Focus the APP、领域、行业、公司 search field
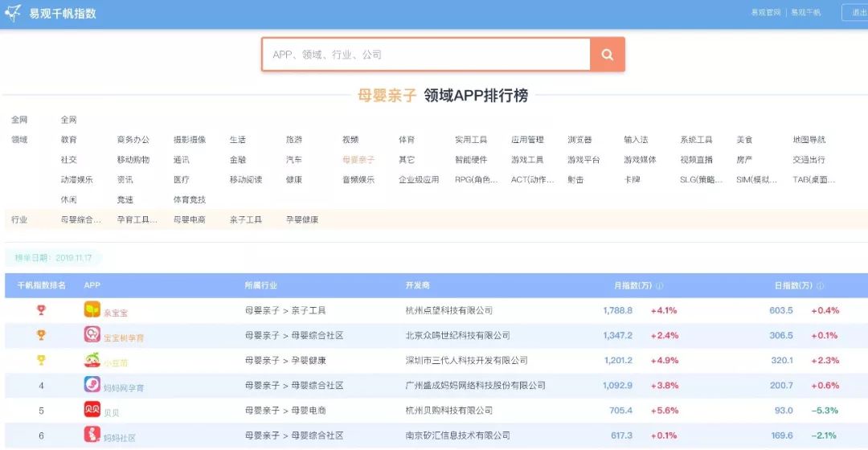The height and width of the screenshot is (450, 868). [426, 55]
